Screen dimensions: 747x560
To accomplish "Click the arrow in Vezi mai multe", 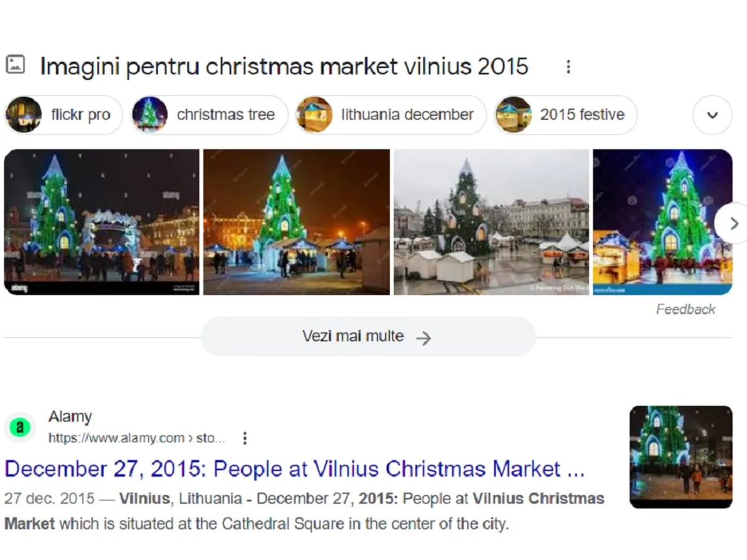I will click(x=423, y=338).
